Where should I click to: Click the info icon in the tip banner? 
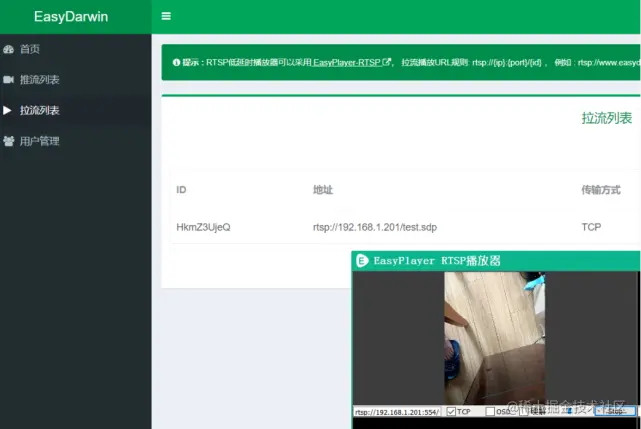click(x=176, y=62)
